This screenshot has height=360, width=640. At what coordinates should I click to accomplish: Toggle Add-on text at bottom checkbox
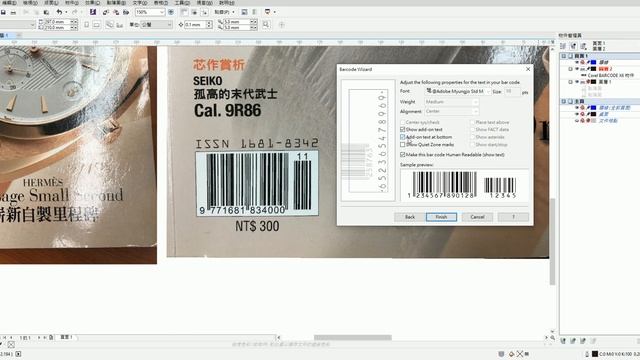tap(403, 137)
